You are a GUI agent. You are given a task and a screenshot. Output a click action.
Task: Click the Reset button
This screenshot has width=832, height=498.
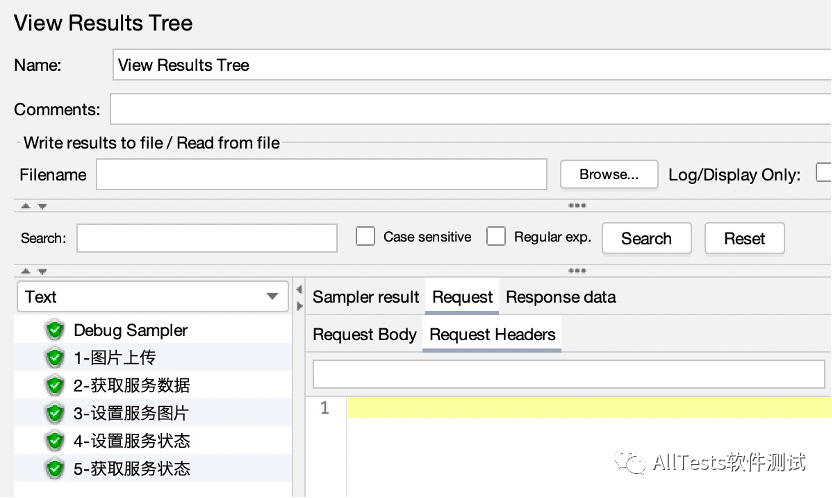744,239
